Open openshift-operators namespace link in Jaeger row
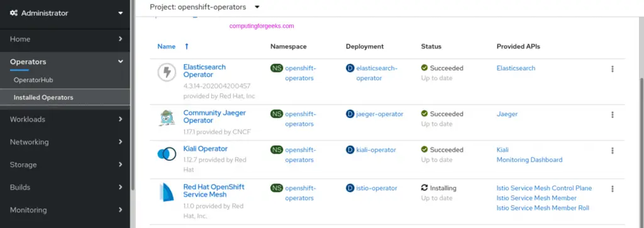Viewport: 644px width, 228px height. pyautogui.click(x=300, y=119)
